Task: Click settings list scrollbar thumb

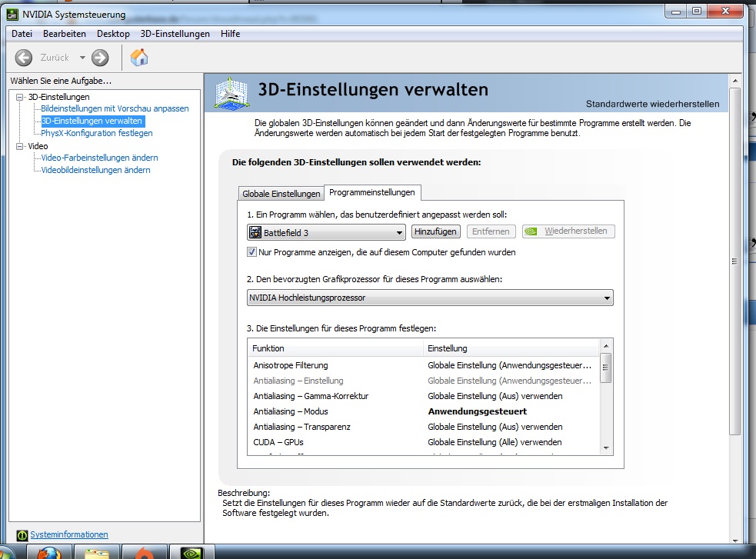Action: (606, 368)
